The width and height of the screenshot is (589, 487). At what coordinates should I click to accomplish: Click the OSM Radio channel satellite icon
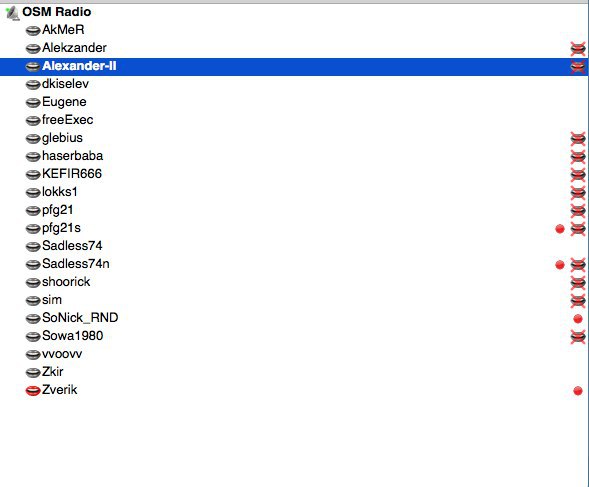[x=12, y=13]
